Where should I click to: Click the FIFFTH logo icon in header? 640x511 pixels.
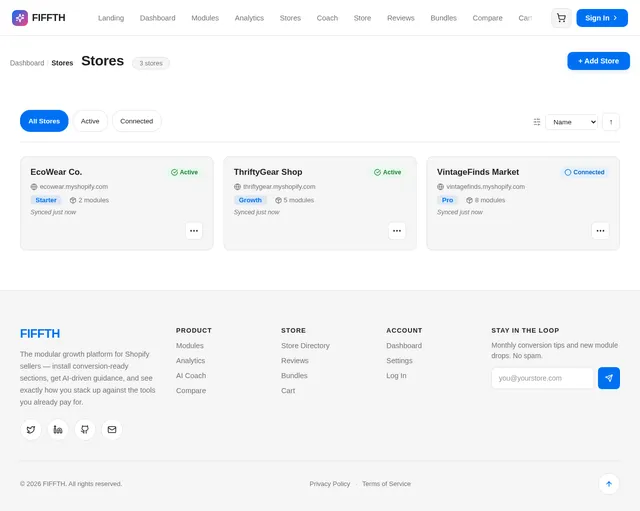(20, 18)
